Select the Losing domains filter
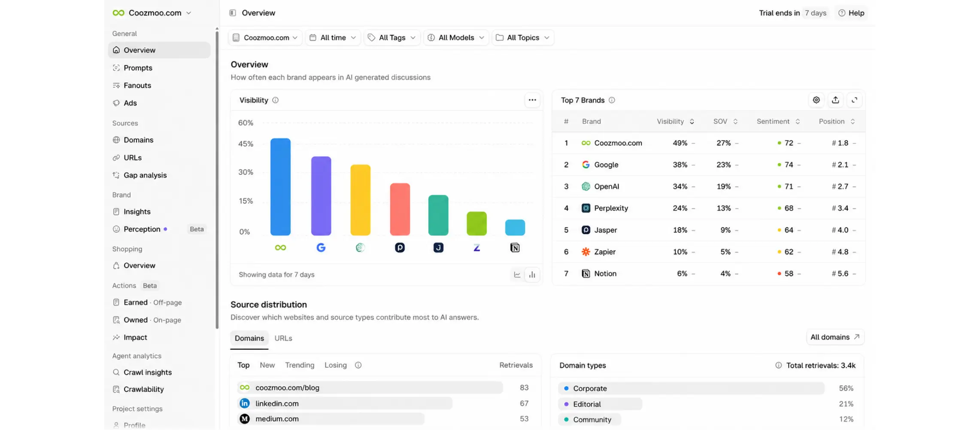Screen dimensions: 980x430 [336, 365]
